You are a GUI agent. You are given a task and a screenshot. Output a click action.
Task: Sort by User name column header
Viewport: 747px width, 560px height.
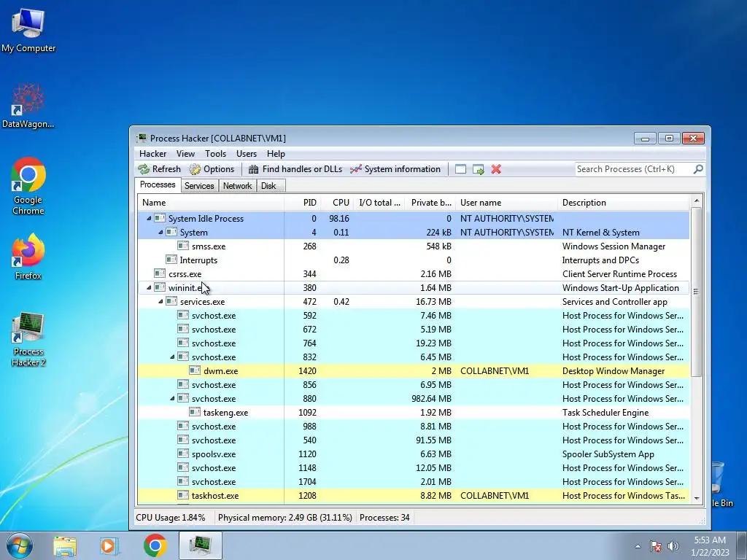coord(506,203)
